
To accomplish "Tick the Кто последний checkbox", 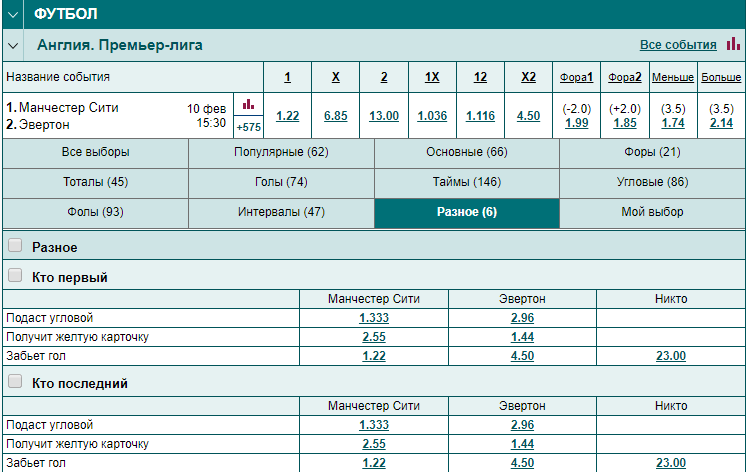I will click(x=15, y=381).
